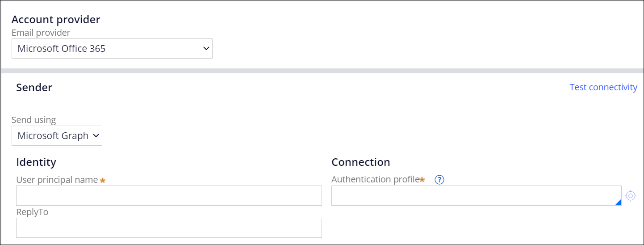This screenshot has width=644, height=245.
Task: Click the Send using label
Action: pyautogui.click(x=33, y=120)
